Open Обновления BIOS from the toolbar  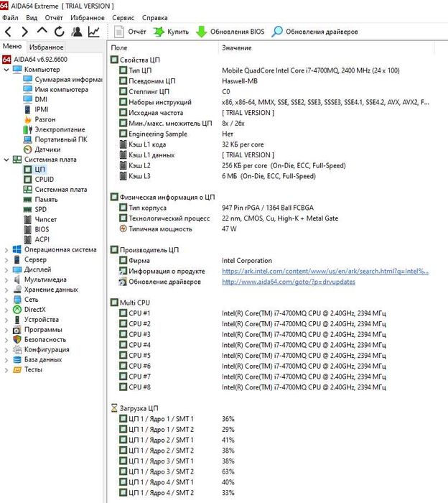click(230, 32)
